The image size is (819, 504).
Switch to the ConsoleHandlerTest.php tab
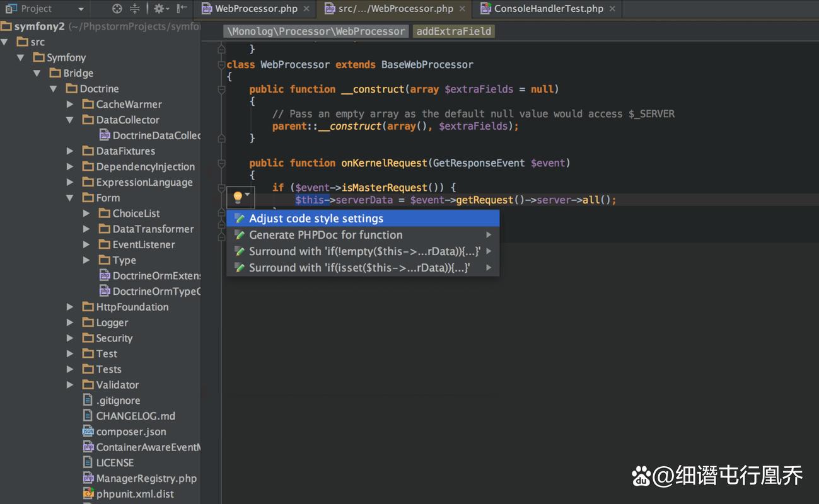(x=549, y=9)
